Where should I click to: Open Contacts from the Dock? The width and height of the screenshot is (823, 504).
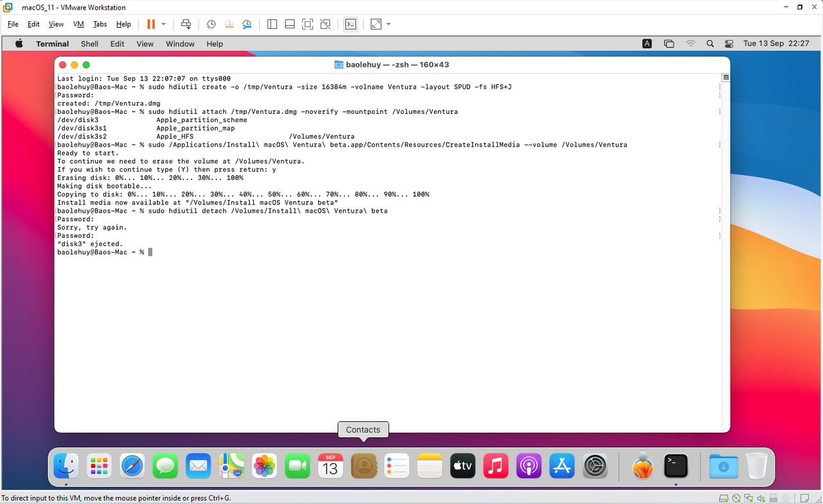tap(363, 465)
